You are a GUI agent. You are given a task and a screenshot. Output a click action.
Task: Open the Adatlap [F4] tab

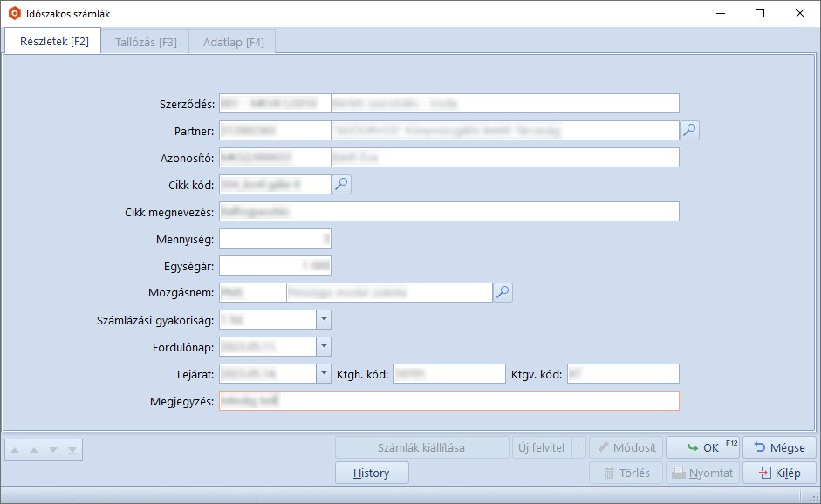point(233,42)
